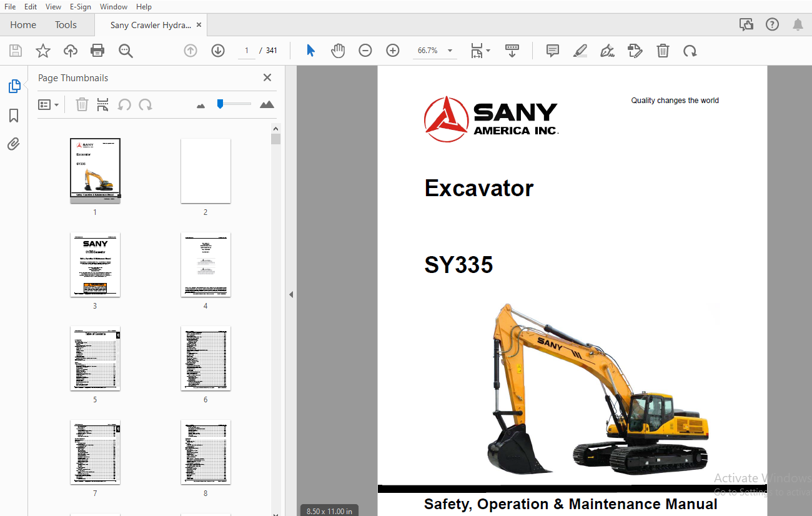Select page 1 thumbnail

pyautogui.click(x=95, y=171)
